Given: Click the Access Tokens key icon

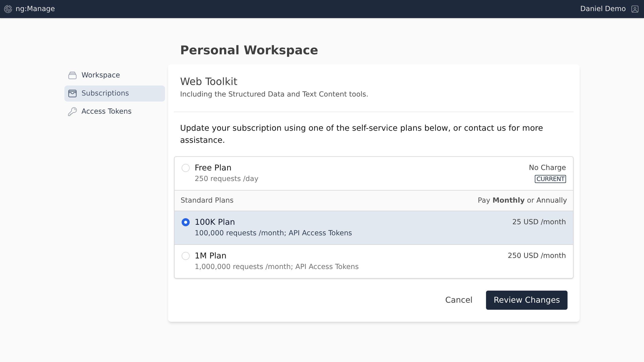Looking at the screenshot, I should (72, 111).
